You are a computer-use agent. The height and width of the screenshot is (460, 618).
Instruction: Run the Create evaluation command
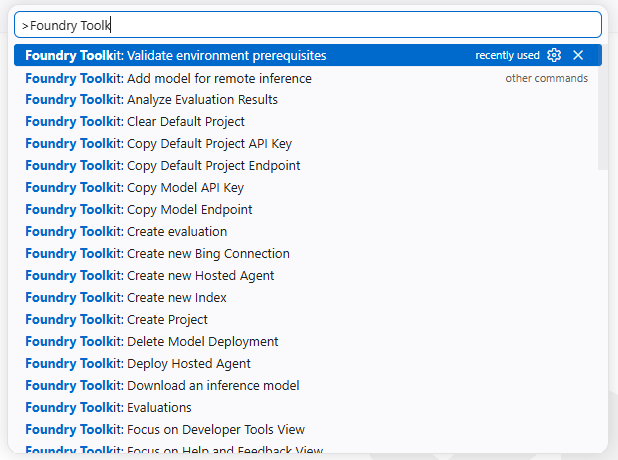[306, 232]
